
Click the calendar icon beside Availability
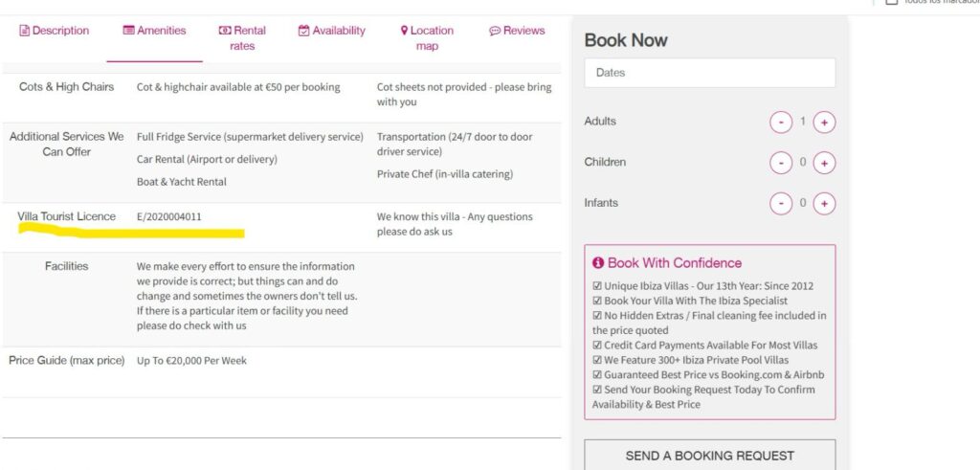303,31
